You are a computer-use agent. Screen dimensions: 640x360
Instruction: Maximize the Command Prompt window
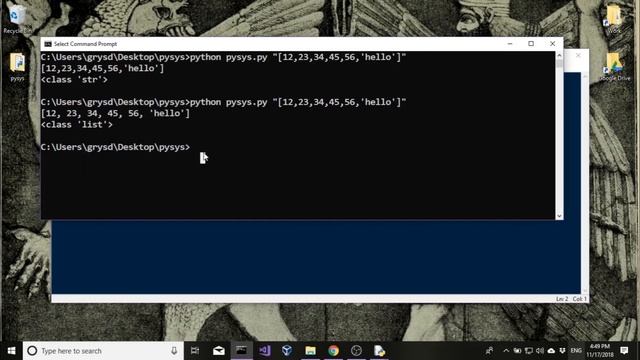(531, 44)
